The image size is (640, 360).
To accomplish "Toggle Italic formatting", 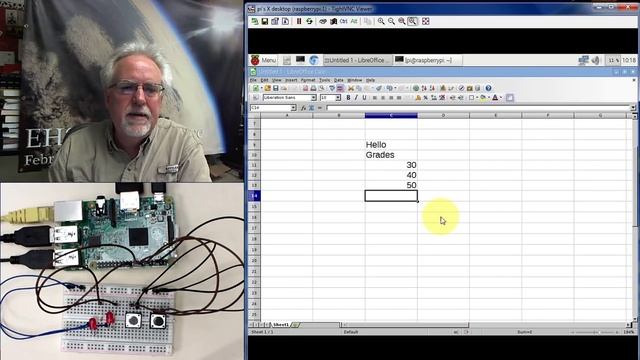I will tap(356, 98).
